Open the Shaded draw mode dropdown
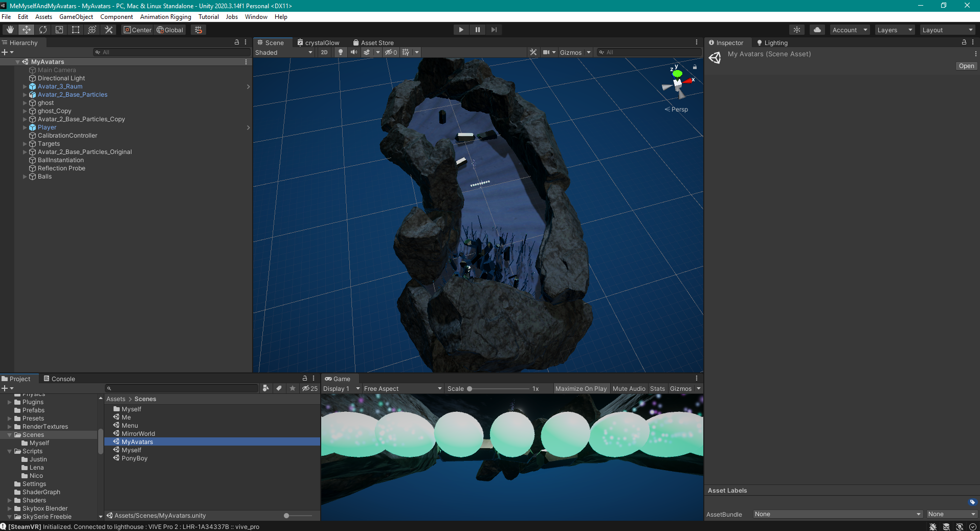This screenshot has width=980, height=531. [284, 52]
